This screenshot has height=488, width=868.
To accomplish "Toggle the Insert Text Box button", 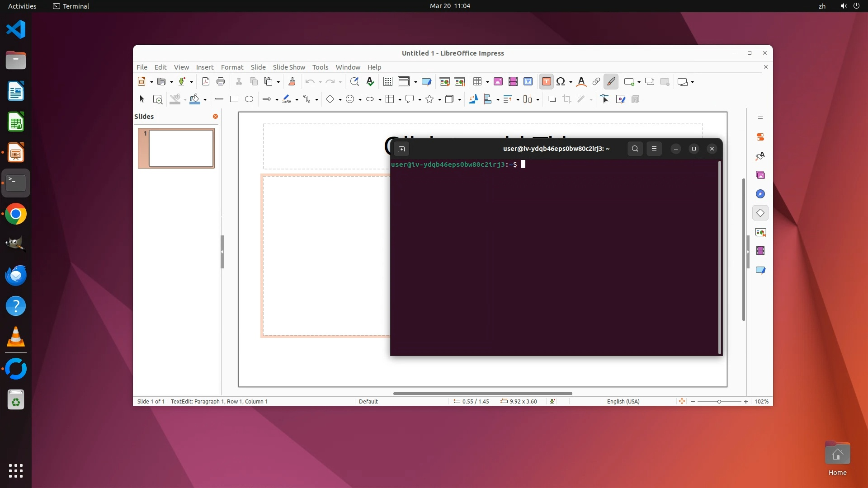I will (546, 82).
